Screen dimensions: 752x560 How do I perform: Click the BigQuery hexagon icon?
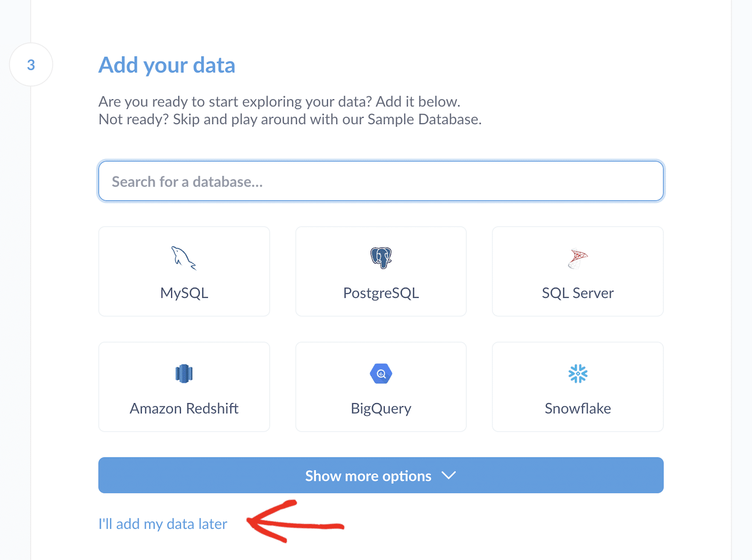coord(380,373)
